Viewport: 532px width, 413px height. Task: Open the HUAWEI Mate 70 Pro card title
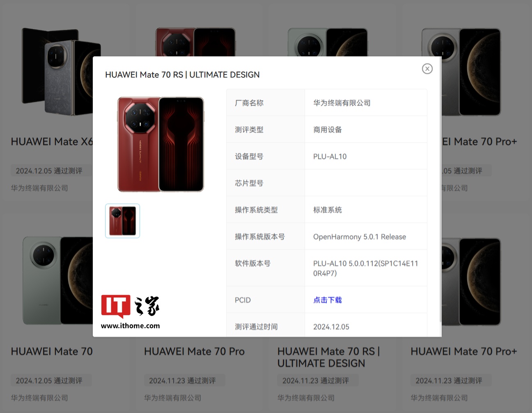pos(194,351)
